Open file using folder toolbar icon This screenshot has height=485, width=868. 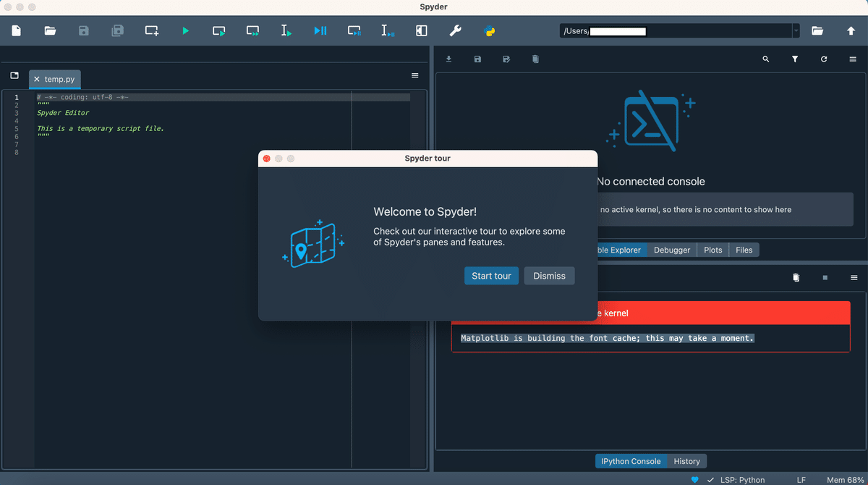pyautogui.click(x=50, y=30)
